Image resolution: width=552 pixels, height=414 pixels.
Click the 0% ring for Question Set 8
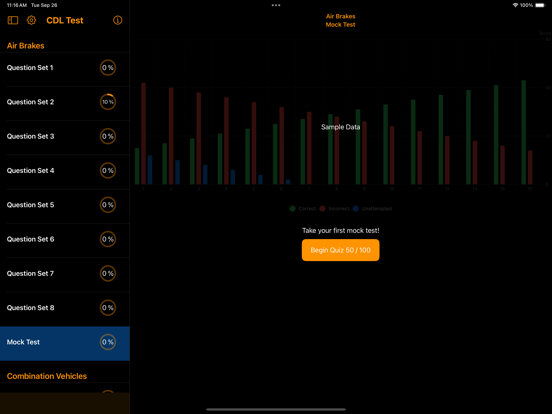(x=108, y=308)
